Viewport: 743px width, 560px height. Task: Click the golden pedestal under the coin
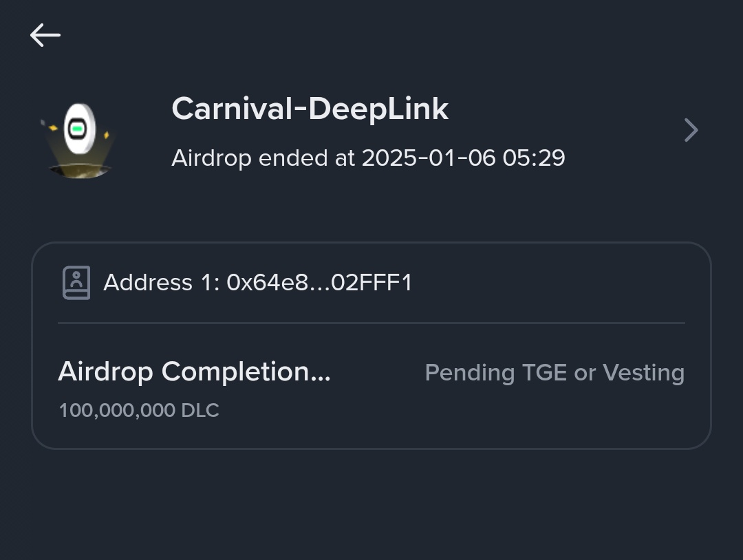pos(80,169)
